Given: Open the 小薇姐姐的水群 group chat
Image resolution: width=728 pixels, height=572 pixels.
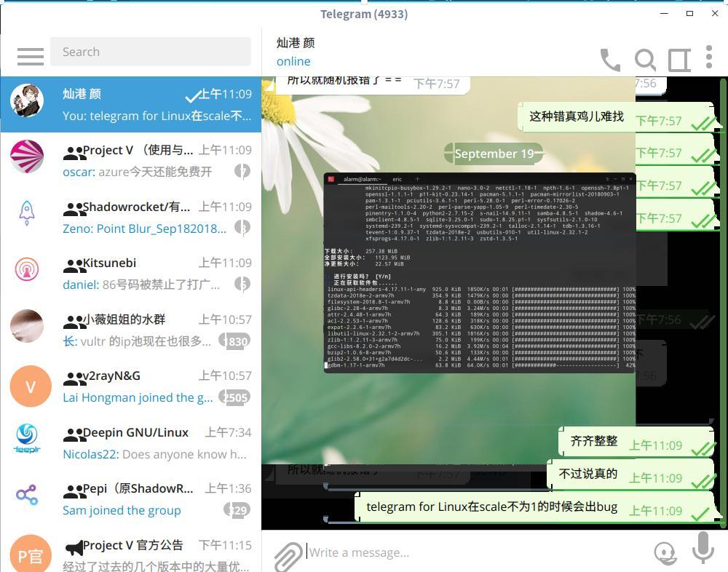Looking at the screenshot, I should tap(131, 330).
